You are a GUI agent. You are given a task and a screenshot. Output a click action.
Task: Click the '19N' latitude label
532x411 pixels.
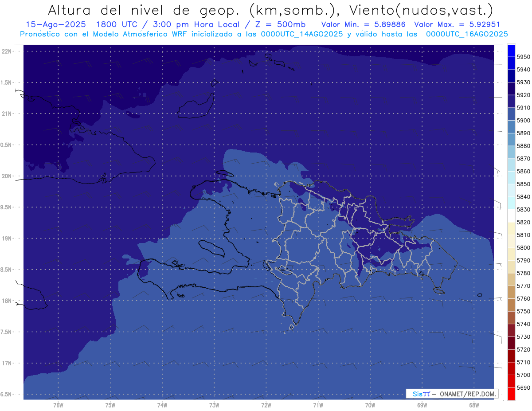point(8,239)
